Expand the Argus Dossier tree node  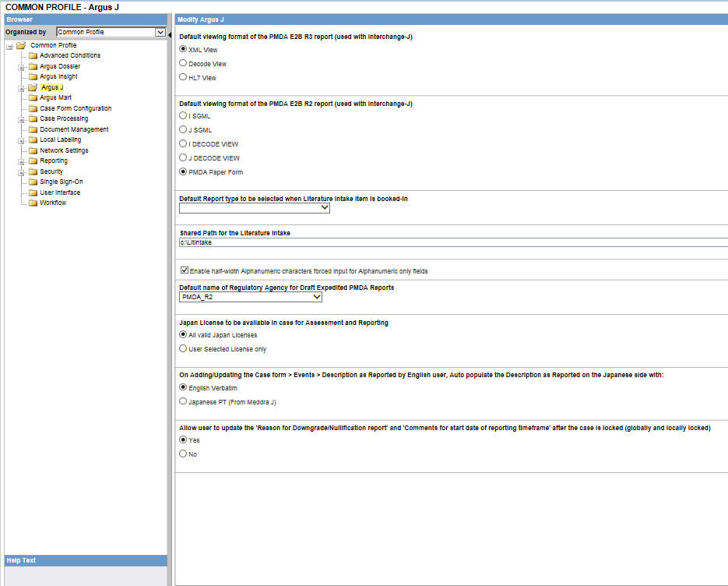pyautogui.click(x=21, y=68)
